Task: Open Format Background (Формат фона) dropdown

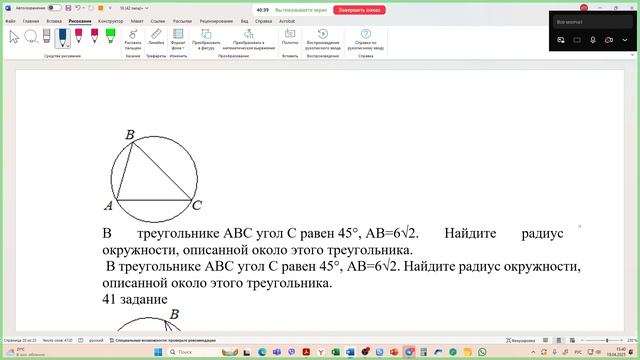Action: [178, 40]
